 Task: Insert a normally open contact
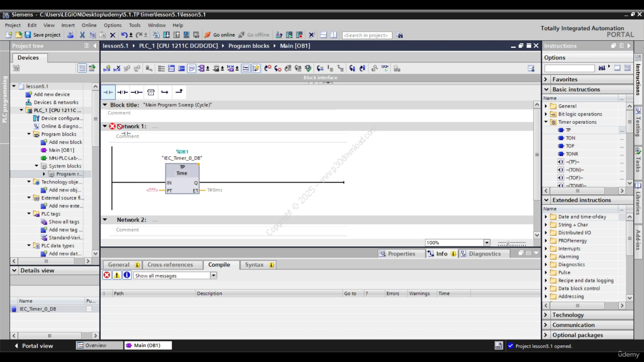click(x=108, y=92)
